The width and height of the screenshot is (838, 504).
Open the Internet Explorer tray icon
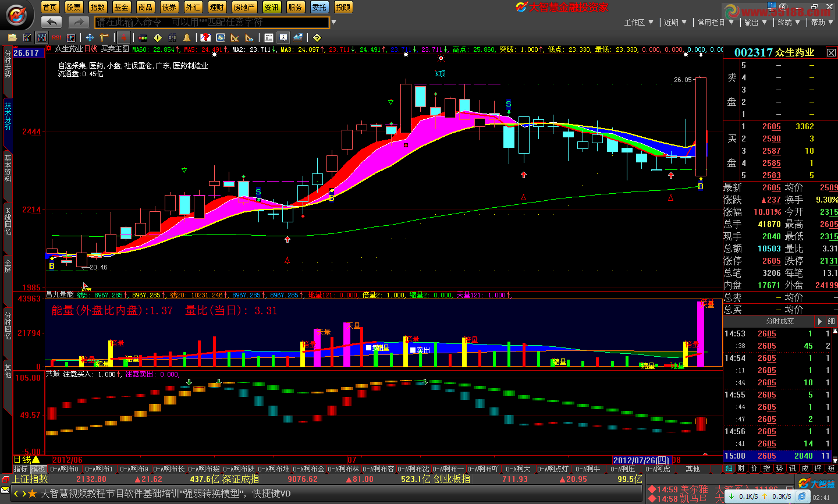[802, 496]
